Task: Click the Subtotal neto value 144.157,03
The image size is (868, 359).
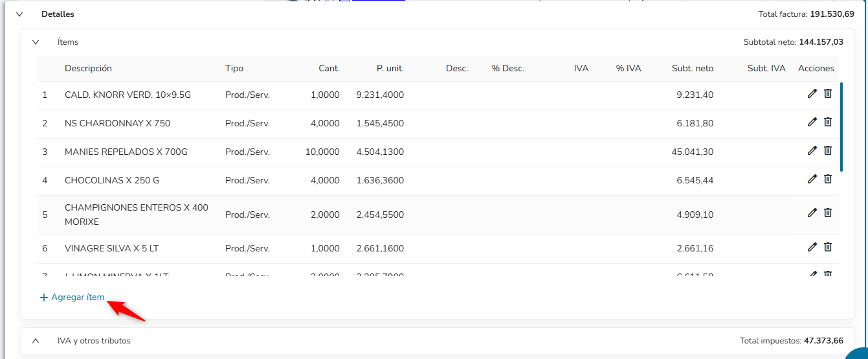Action: tap(821, 42)
